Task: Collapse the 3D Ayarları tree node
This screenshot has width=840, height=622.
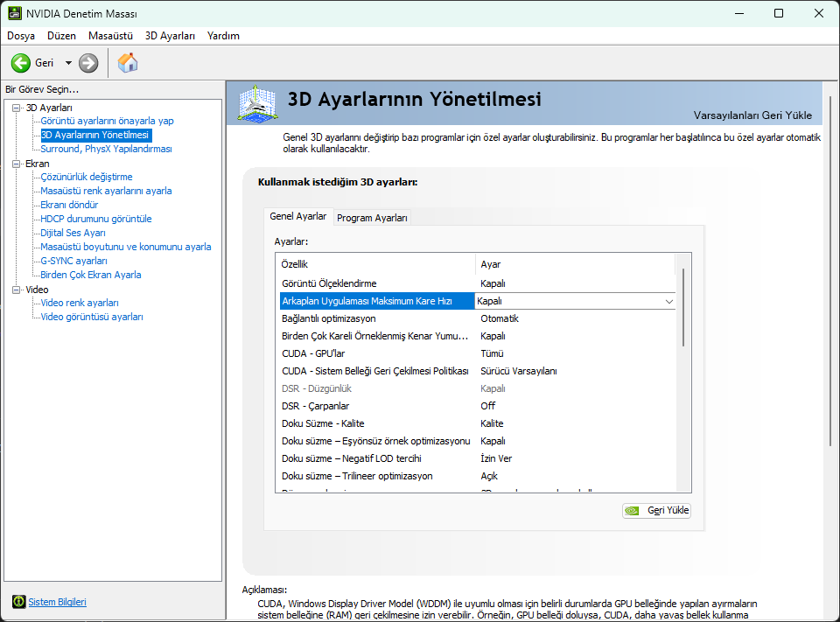Action: 16,108
